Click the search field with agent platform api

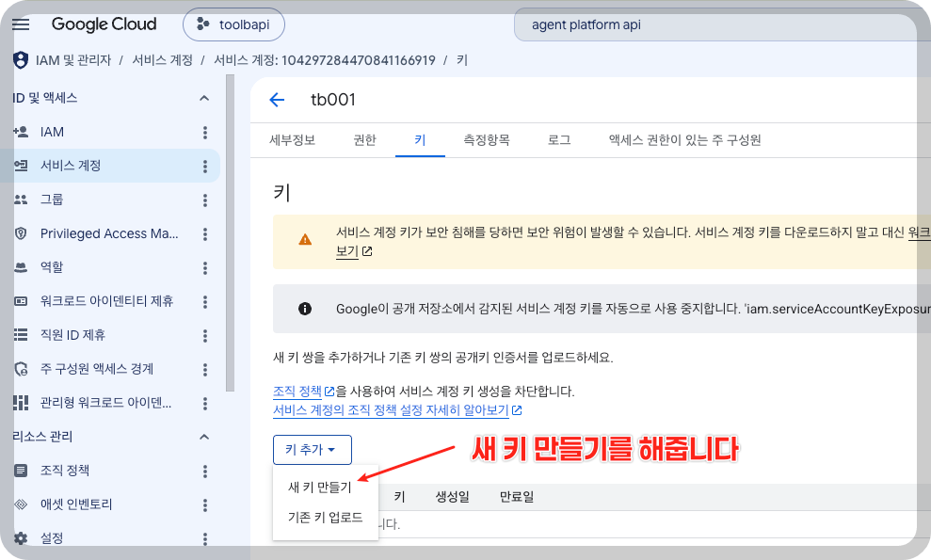(x=722, y=24)
